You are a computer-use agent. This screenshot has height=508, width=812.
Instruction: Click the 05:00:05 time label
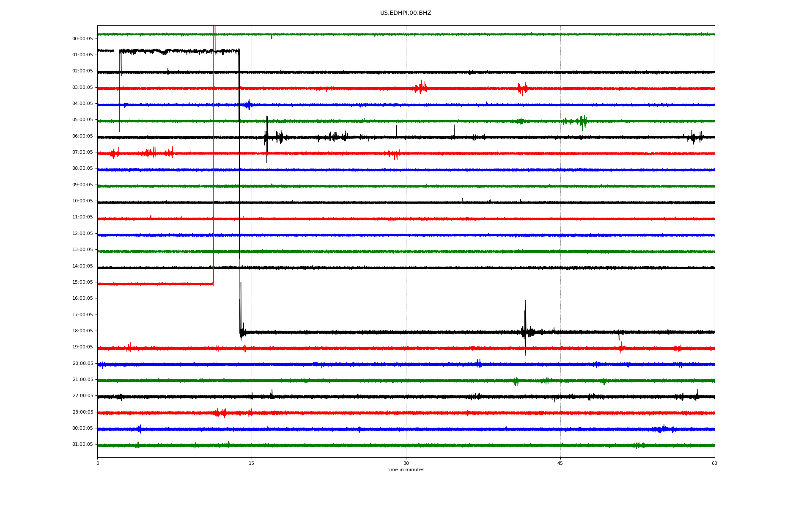click(x=82, y=120)
